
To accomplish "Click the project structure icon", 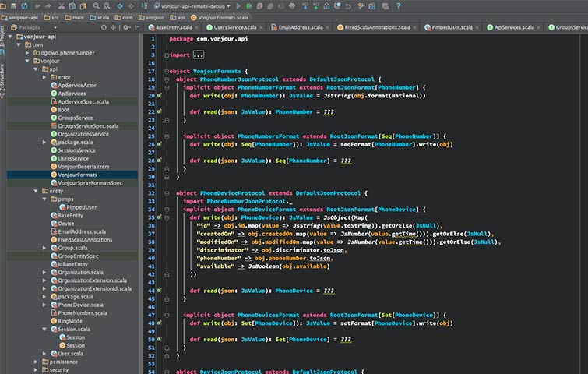I will 371,6.
